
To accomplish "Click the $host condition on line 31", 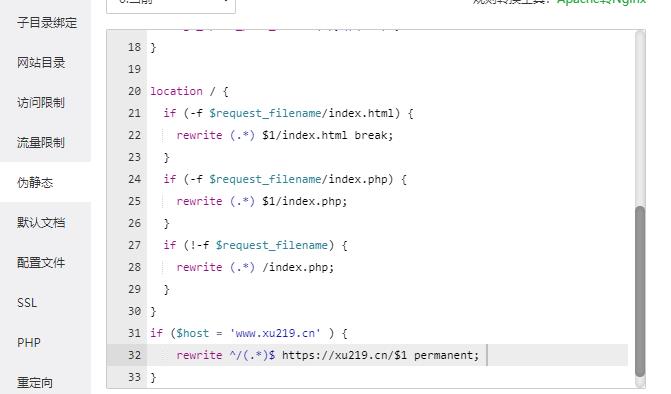I will (193, 333).
